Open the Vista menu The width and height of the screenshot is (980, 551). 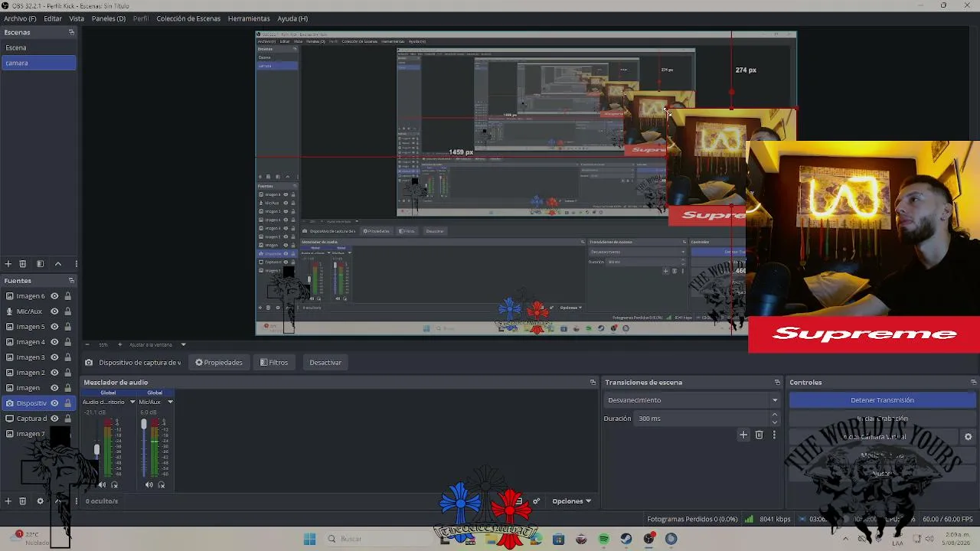tap(77, 18)
